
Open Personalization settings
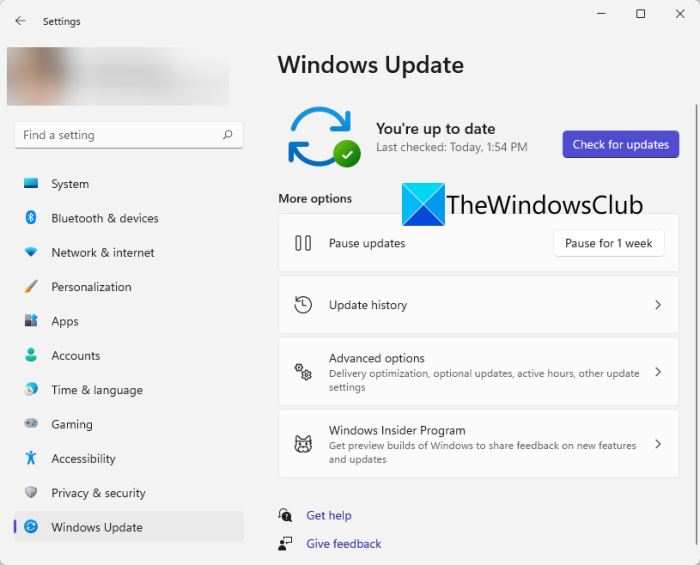point(129,287)
